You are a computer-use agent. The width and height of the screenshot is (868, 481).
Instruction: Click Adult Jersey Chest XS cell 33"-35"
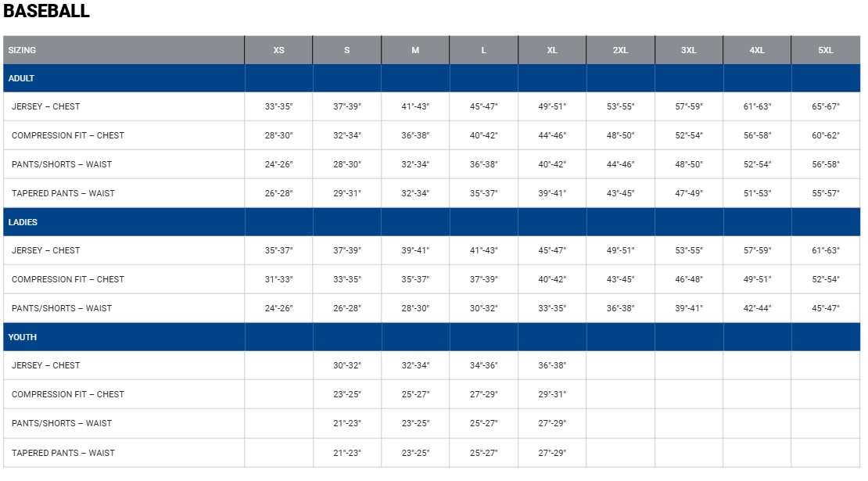coord(278,106)
